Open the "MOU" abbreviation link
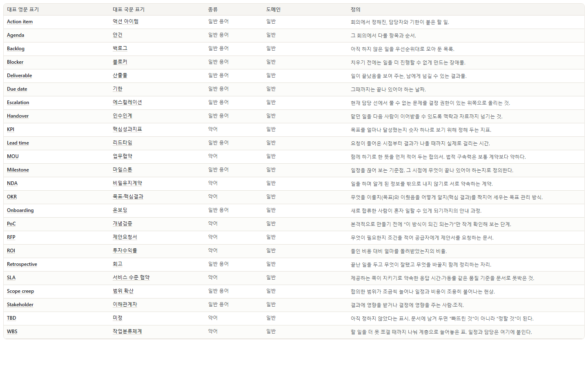 point(13,156)
